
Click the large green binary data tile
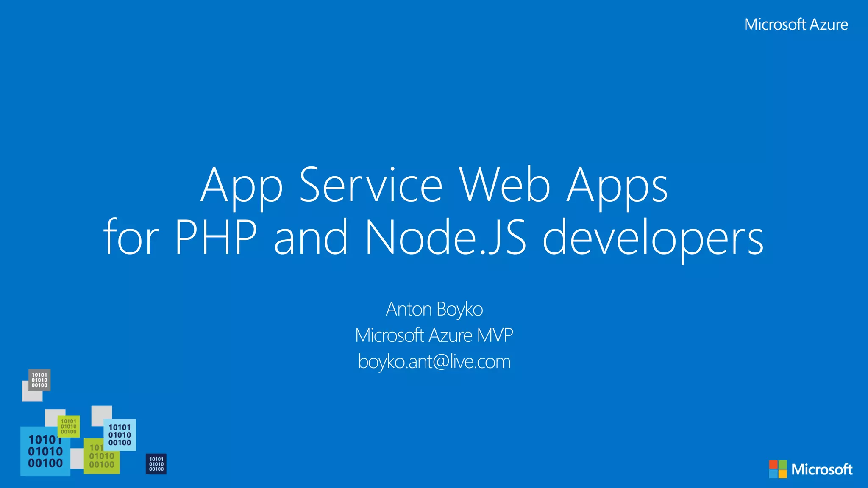coord(102,457)
